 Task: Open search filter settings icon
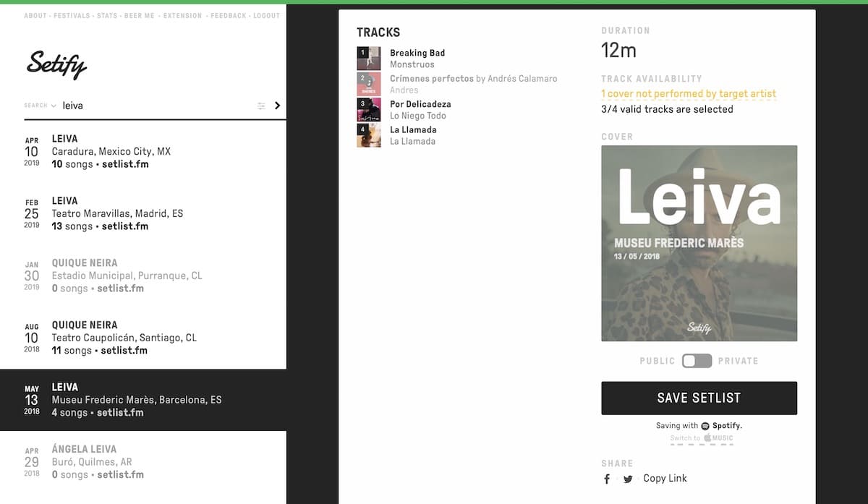tap(261, 106)
